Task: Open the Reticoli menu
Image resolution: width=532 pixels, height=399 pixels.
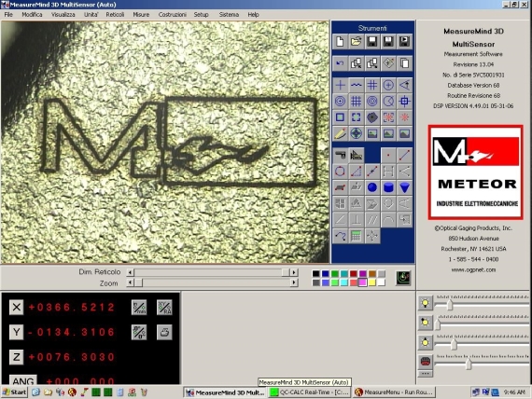Action: [115, 15]
